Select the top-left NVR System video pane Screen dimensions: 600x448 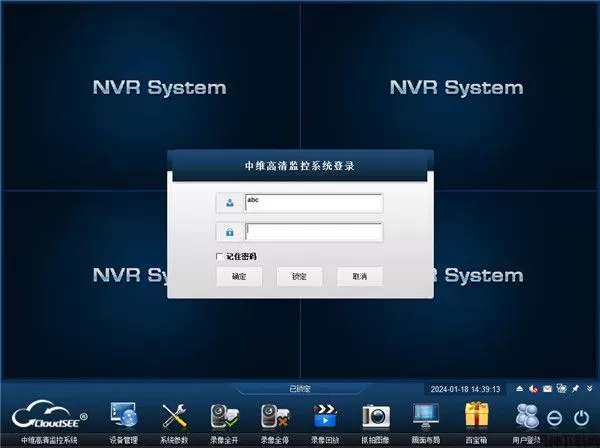coord(150,96)
